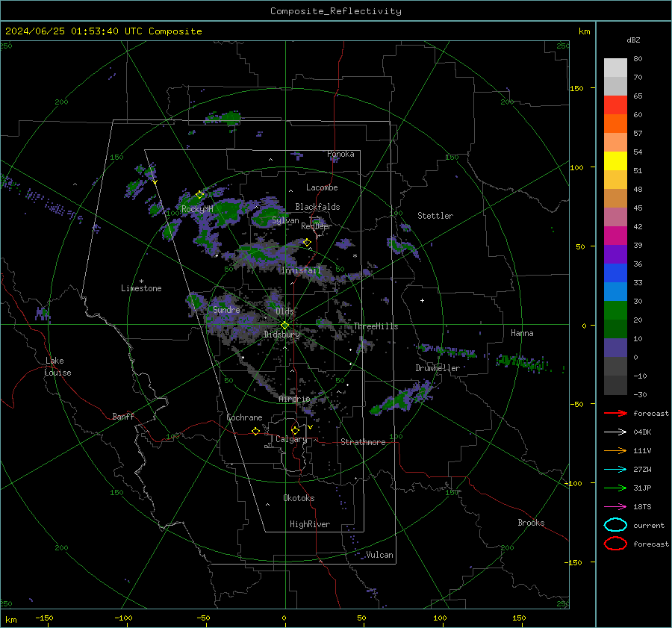Click the Composite_Reflectivity title
The width and height of the screenshot is (672, 628).
336,11
